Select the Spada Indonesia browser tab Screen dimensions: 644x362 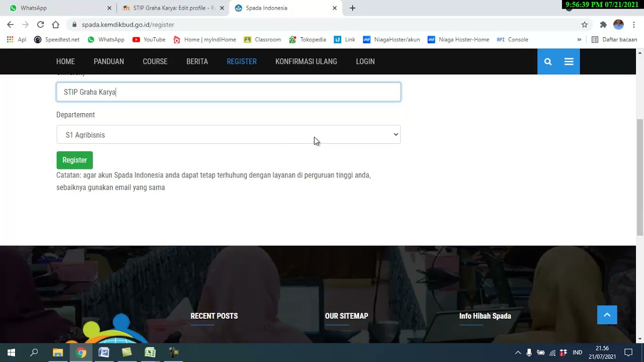[x=285, y=8]
